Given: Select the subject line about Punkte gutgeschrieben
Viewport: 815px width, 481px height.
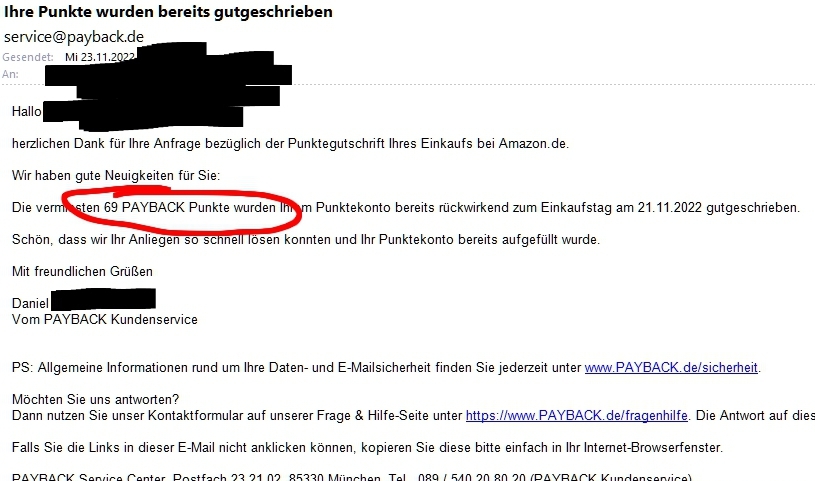Looking at the screenshot, I should pyautogui.click(x=168, y=11).
